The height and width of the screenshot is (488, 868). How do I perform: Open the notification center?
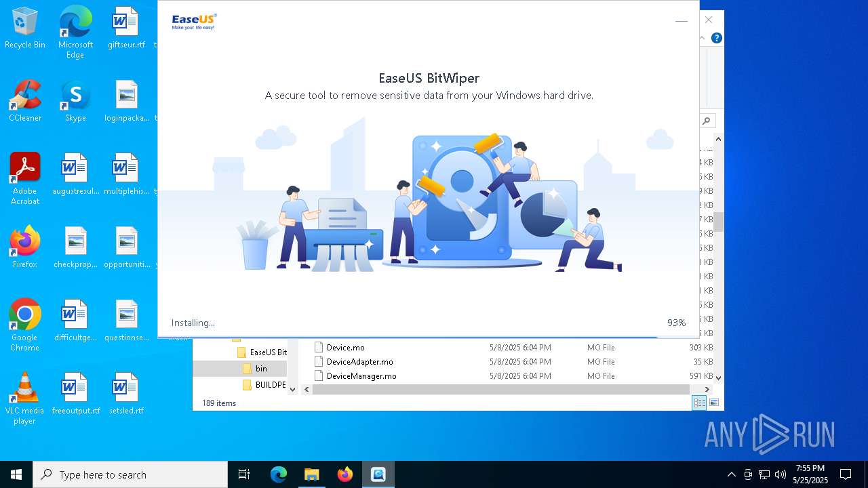(846, 474)
